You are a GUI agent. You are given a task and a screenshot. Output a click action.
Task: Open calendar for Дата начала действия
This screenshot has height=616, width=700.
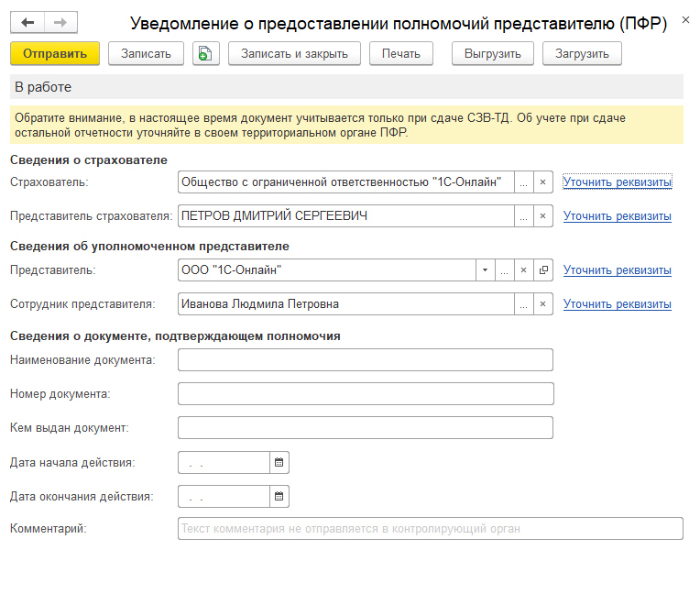(279, 463)
